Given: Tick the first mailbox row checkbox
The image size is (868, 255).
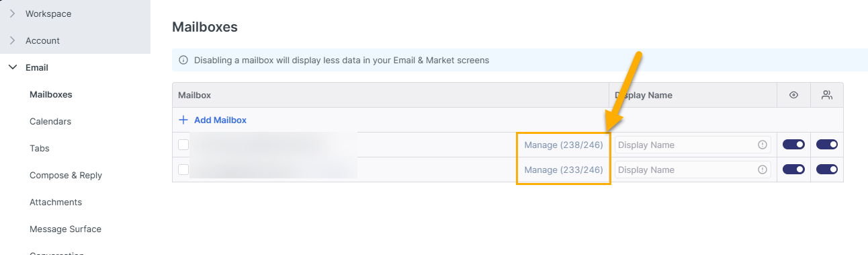Looking at the screenshot, I should 183,145.
